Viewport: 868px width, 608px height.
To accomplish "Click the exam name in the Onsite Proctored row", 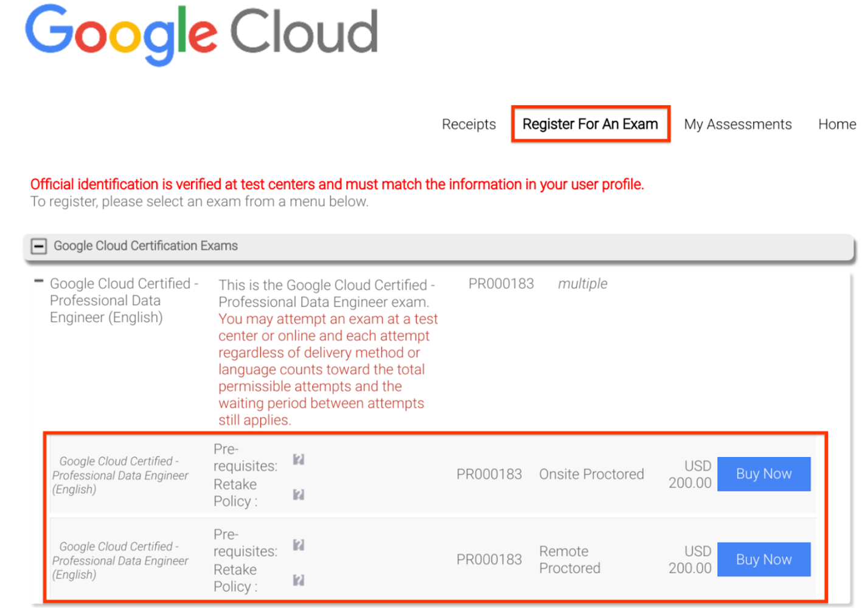I will click(120, 475).
